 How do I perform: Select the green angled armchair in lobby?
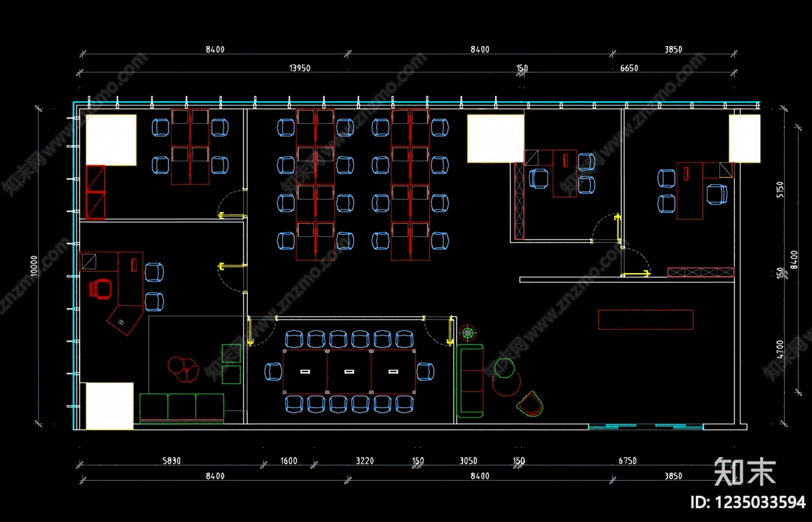click(530, 404)
